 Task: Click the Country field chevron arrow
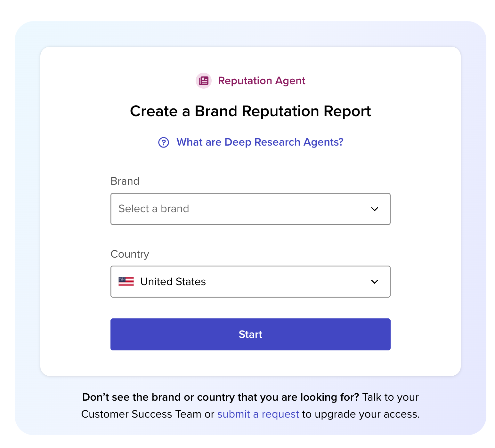[374, 282]
